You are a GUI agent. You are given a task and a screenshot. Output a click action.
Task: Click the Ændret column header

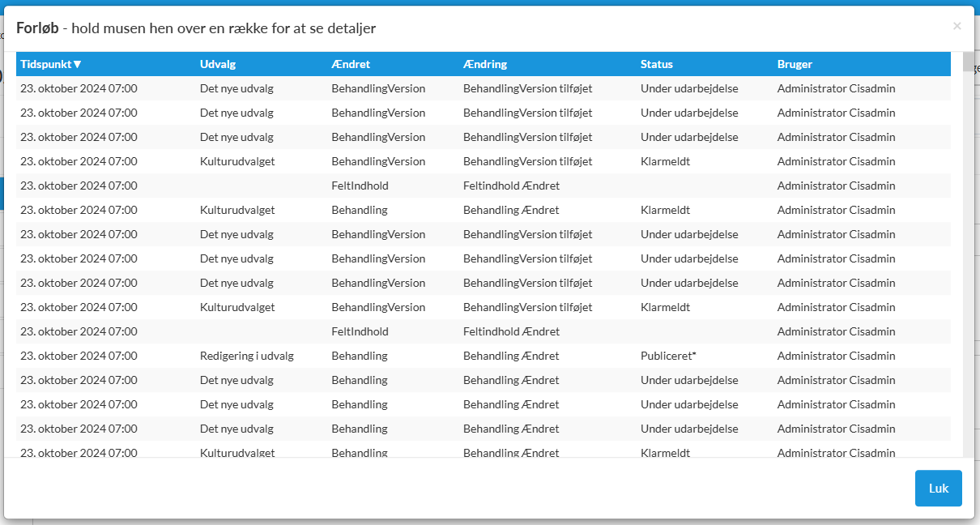pos(351,65)
